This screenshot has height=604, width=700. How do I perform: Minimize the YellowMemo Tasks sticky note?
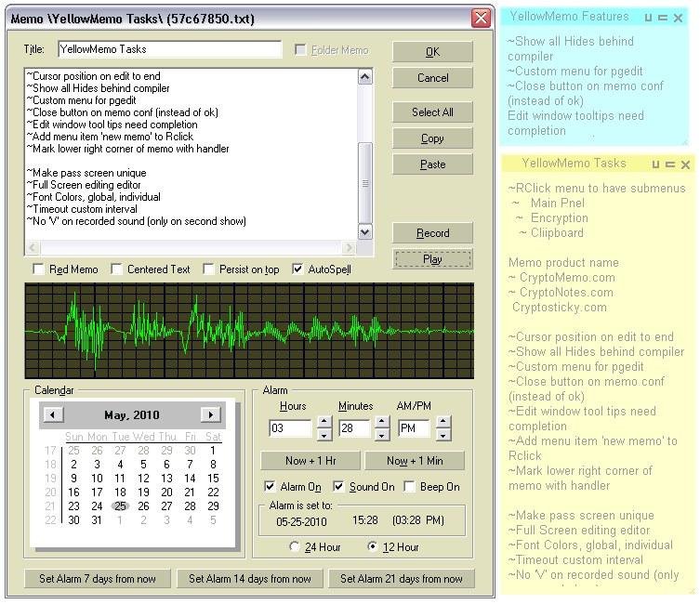(670, 164)
